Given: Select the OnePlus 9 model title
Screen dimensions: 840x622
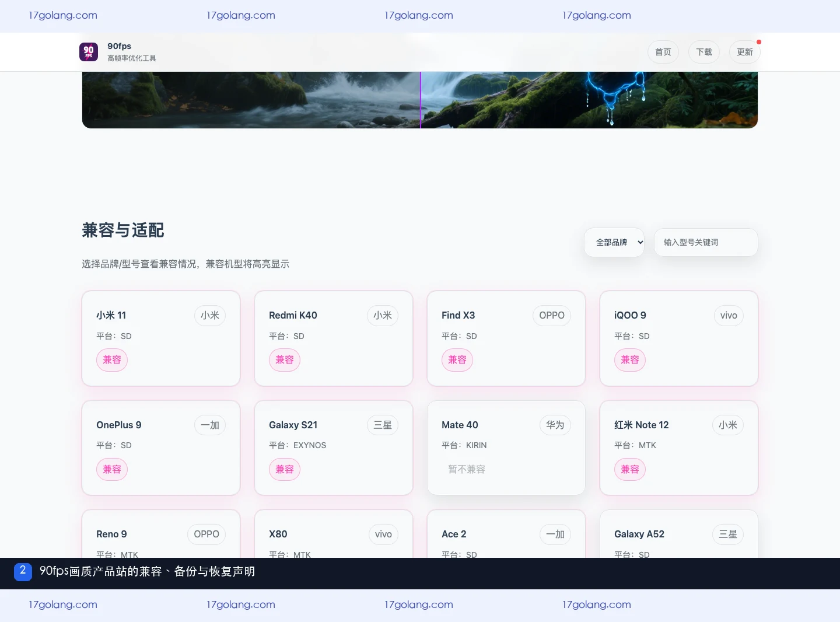Looking at the screenshot, I should tap(119, 425).
